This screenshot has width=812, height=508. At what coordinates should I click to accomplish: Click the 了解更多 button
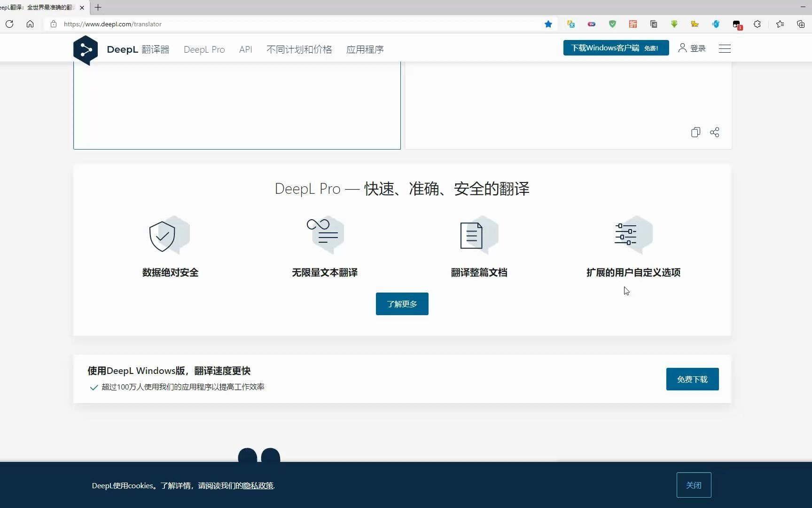click(402, 304)
